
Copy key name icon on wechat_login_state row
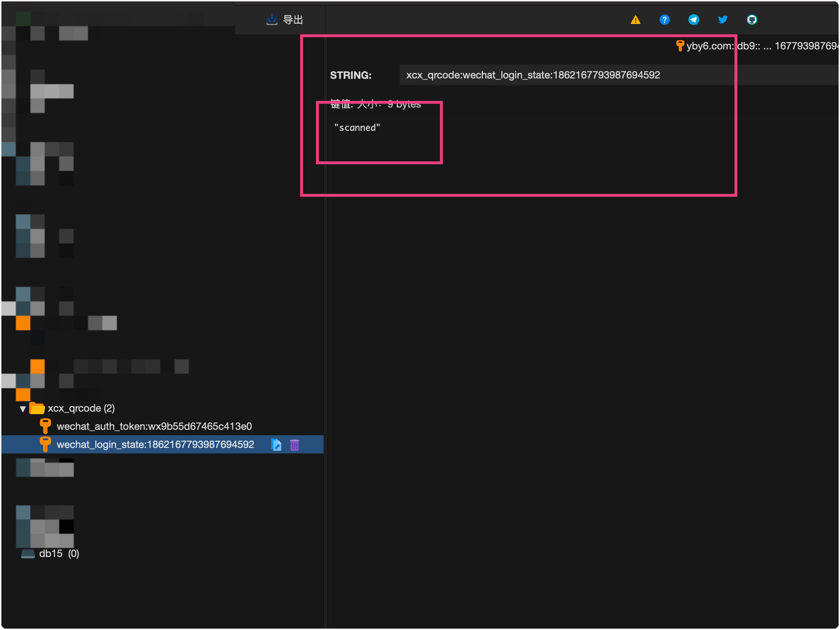tap(276, 444)
